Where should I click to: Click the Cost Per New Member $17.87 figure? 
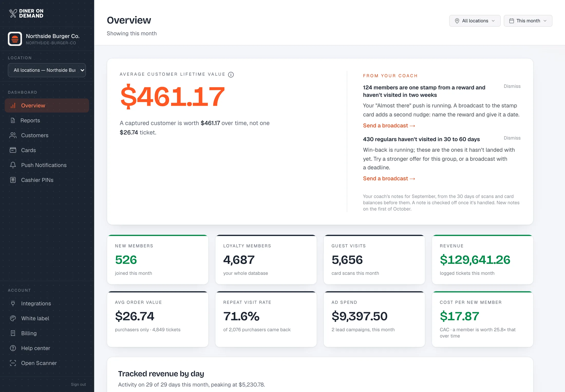point(459,316)
